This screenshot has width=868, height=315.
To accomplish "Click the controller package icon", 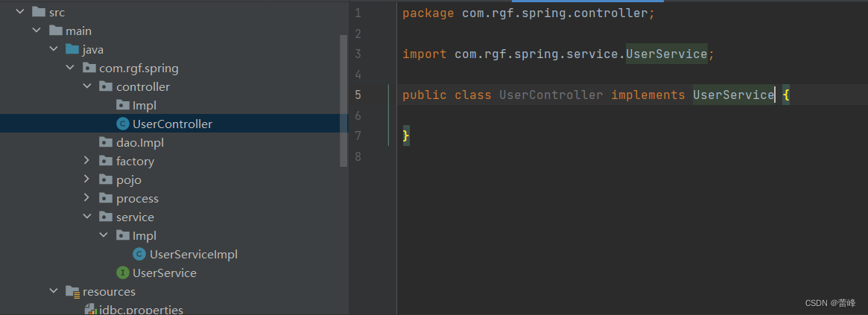I will pos(106,87).
